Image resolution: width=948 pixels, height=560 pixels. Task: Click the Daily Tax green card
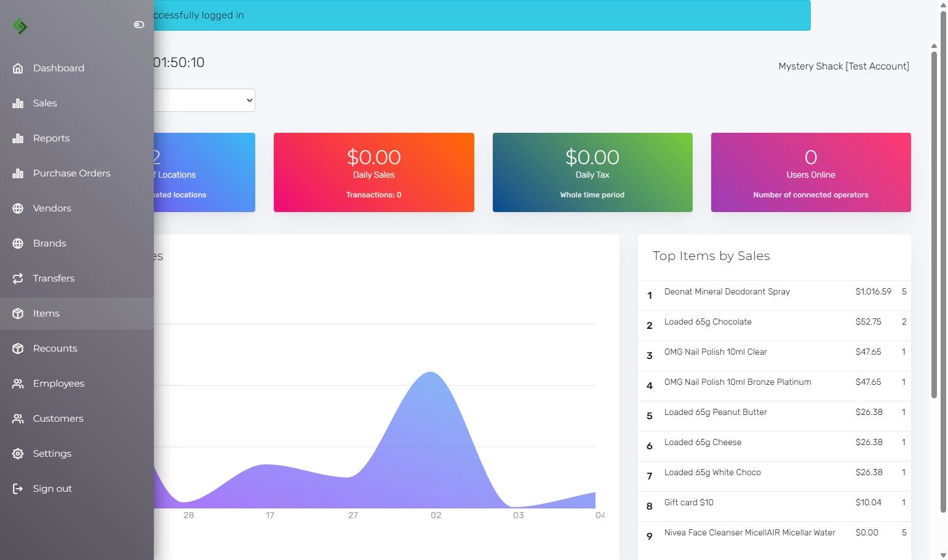pyautogui.click(x=592, y=172)
